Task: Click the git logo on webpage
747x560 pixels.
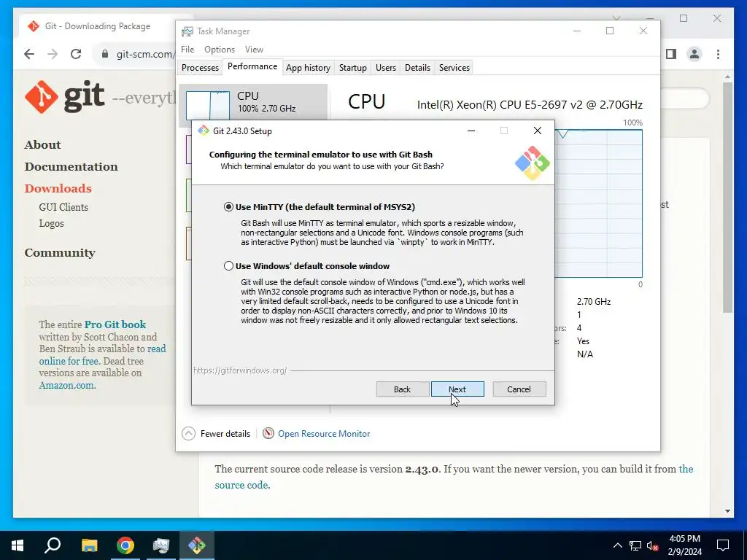Action: tap(65, 97)
